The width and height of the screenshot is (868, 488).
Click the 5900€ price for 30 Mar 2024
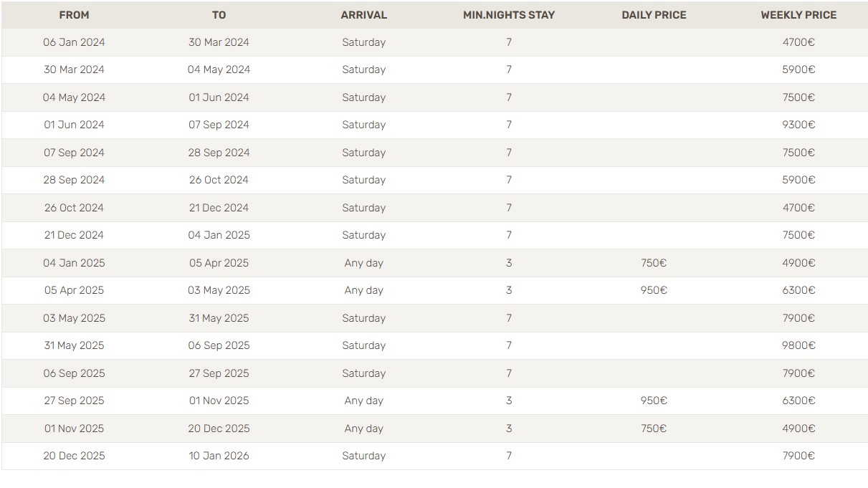[x=798, y=70]
